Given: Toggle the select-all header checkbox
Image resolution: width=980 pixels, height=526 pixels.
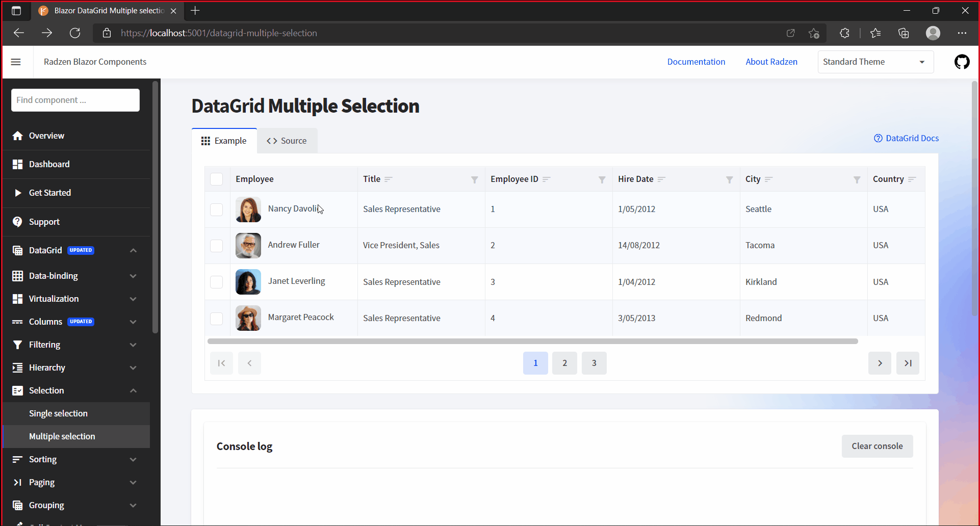Looking at the screenshot, I should click(x=217, y=179).
